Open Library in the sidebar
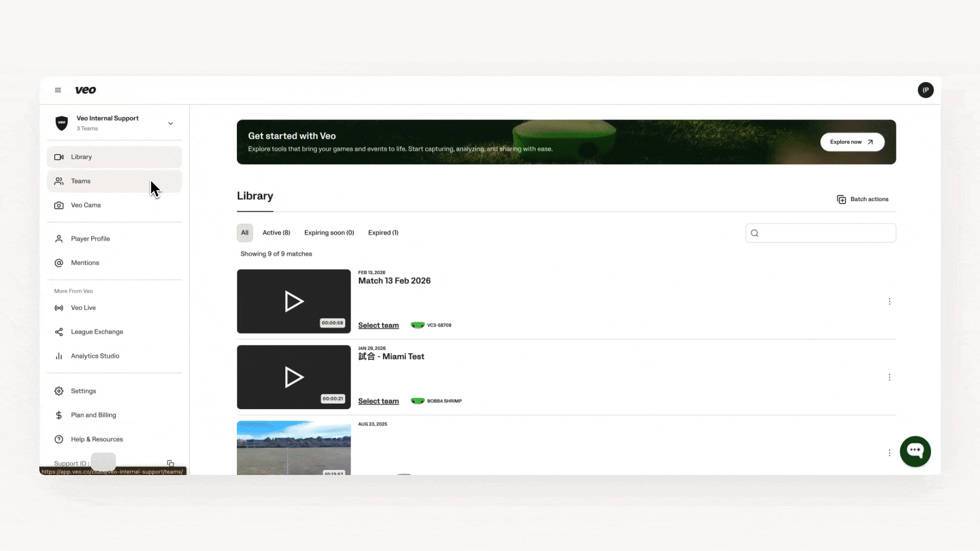This screenshot has height=551, width=980. [114, 157]
